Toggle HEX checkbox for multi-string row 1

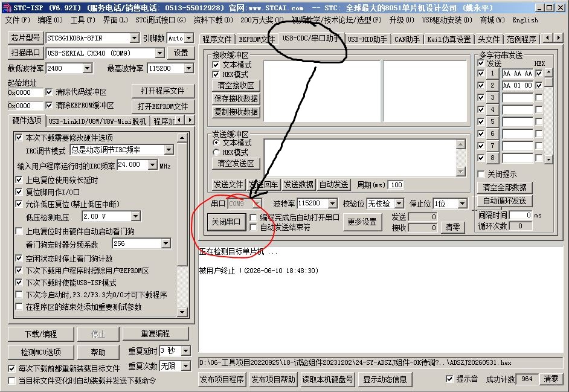coord(539,73)
